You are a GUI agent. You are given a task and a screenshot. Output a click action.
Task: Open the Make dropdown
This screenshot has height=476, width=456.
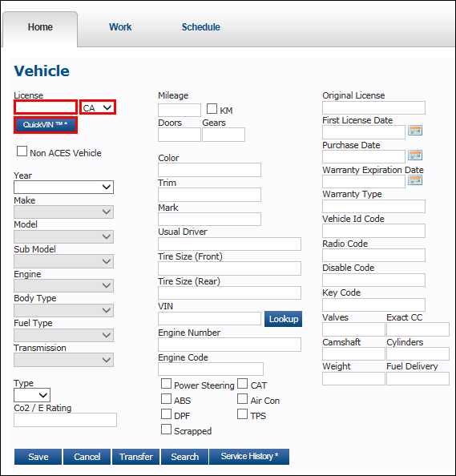tap(64, 212)
